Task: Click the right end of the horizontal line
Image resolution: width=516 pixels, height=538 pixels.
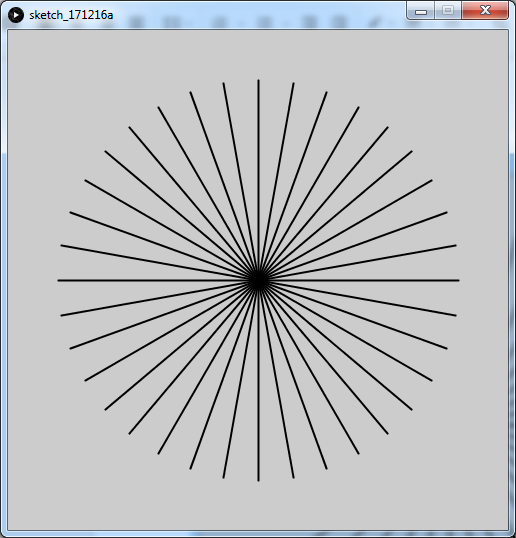Action: (458, 281)
